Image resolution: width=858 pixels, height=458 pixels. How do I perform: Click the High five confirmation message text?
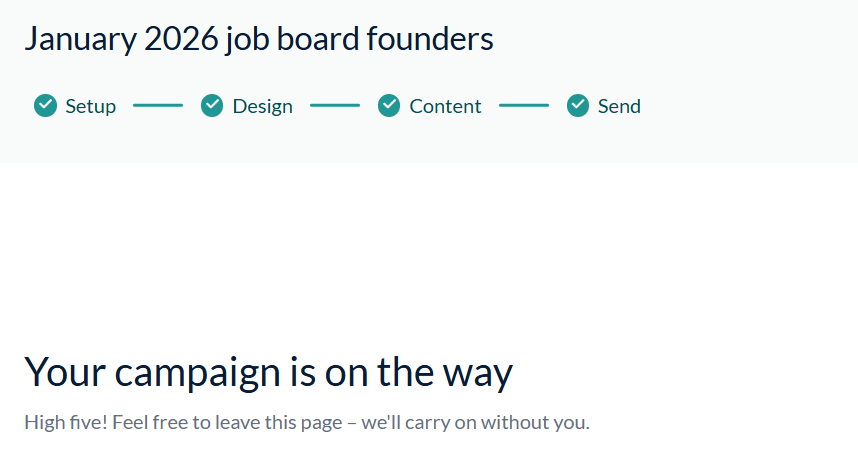click(x=307, y=422)
